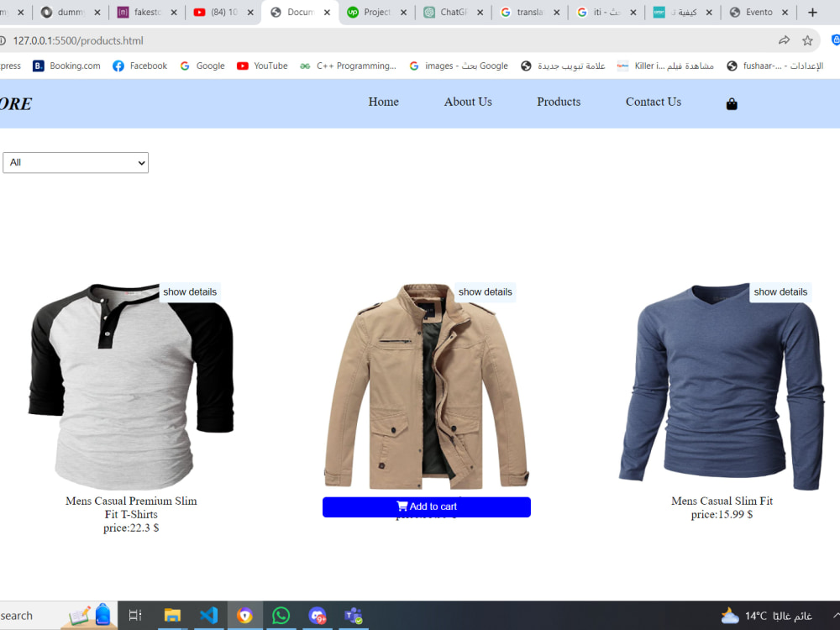Viewport: 840px width, 630px height.
Task: Click the tan jacket product image
Action: tap(427, 386)
